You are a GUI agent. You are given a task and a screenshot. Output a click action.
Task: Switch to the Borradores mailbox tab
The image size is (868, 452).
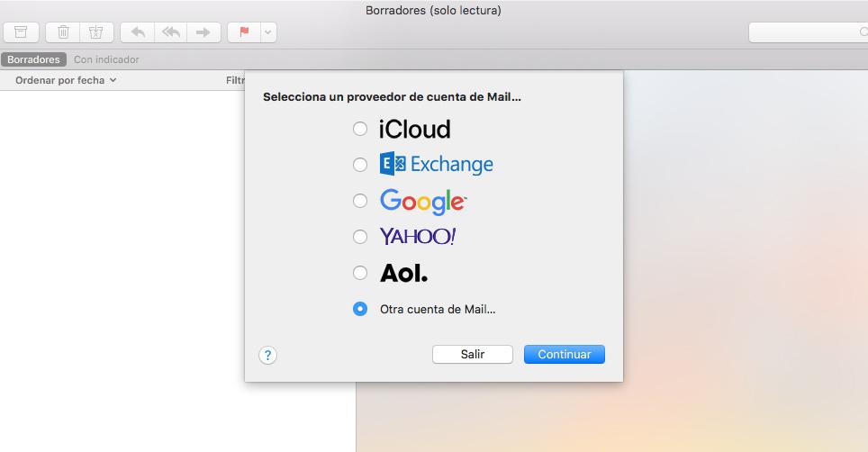(33, 59)
